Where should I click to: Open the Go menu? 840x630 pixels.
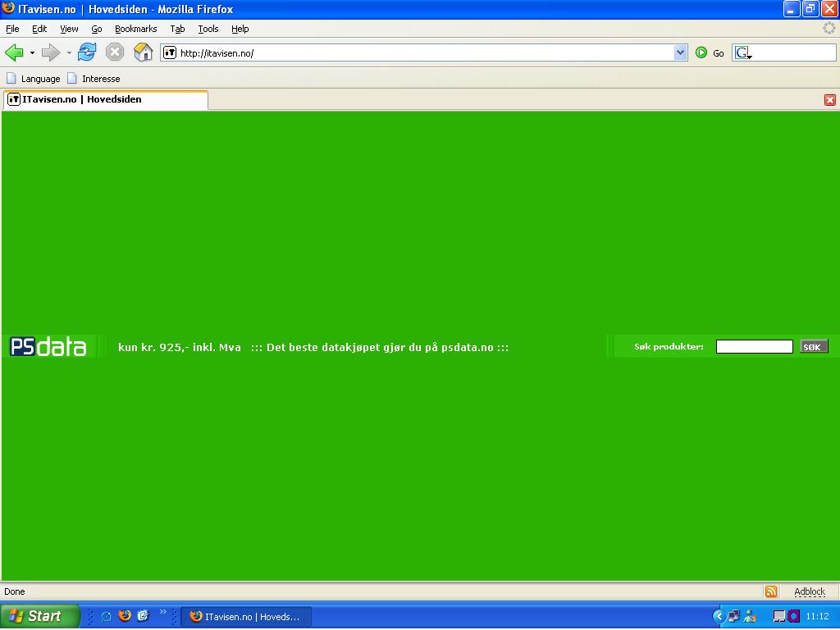pyautogui.click(x=97, y=29)
